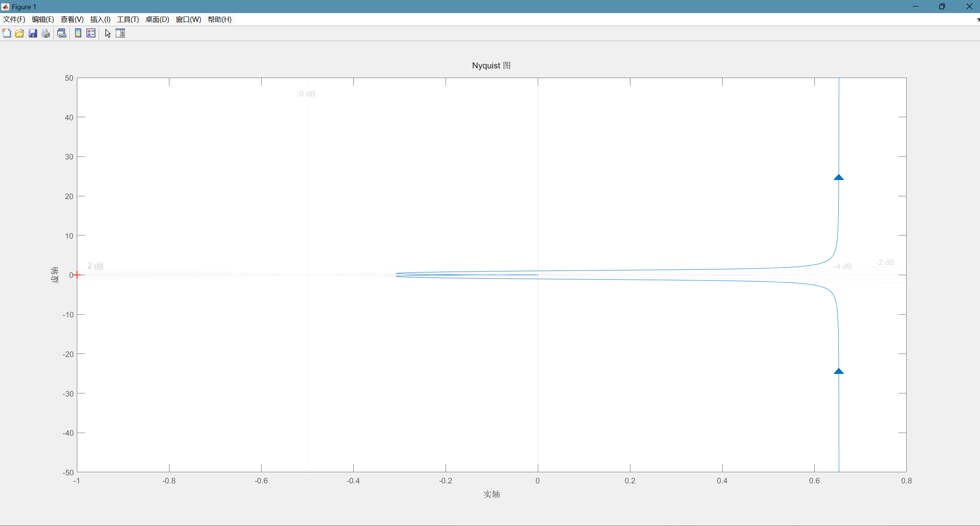Screen dimensions: 980x526
Task: Open the 桌面(D) menu
Action: (157, 20)
